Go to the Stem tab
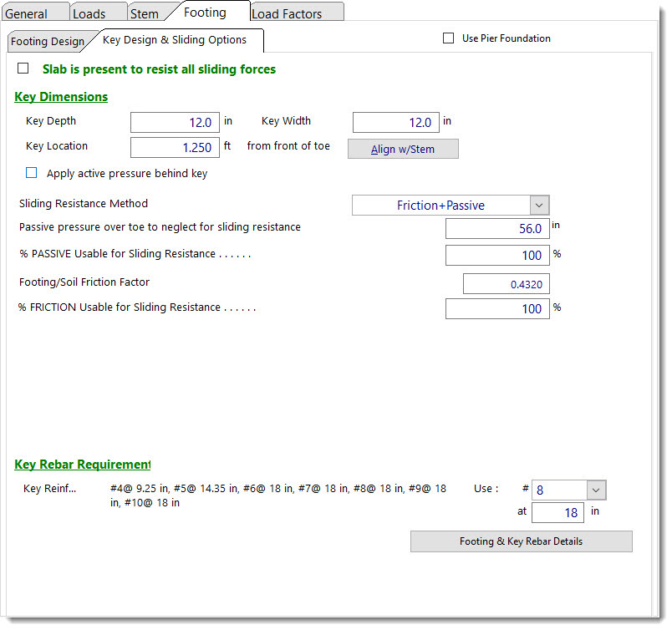This screenshot has width=672, height=630. coord(145,13)
